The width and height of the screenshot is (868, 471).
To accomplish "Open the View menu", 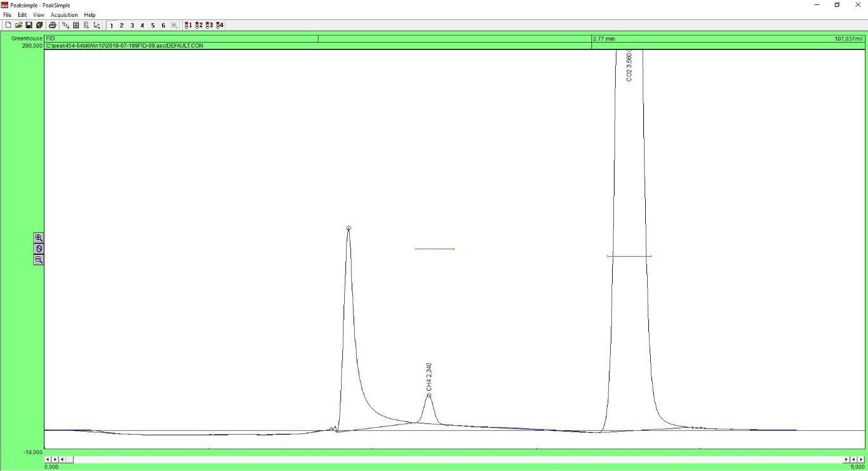I will coord(38,14).
